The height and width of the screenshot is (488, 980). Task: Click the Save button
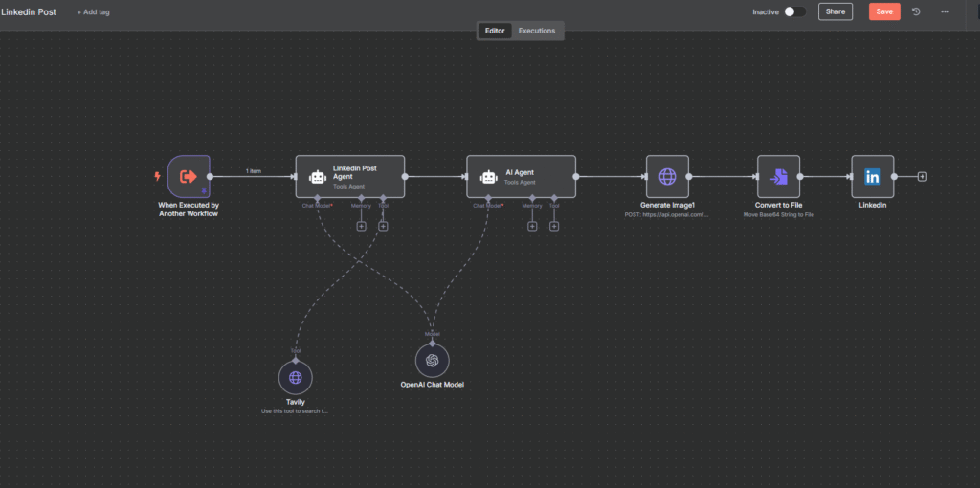click(883, 11)
